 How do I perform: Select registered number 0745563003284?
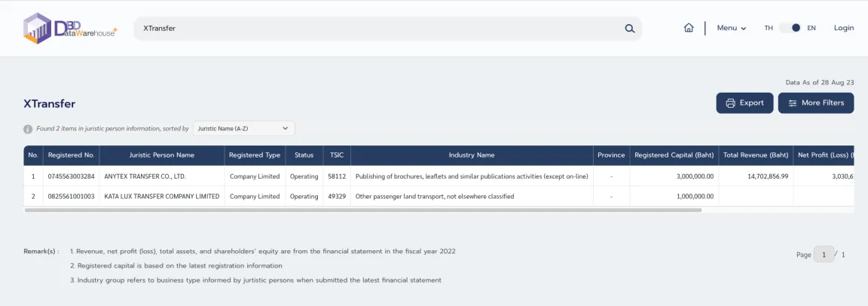click(72, 176)
